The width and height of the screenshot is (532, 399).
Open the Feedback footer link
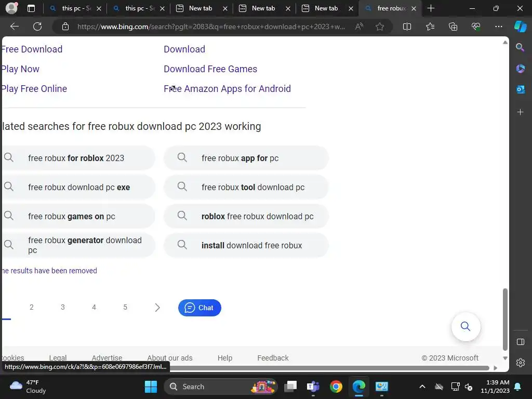[273, 358]
